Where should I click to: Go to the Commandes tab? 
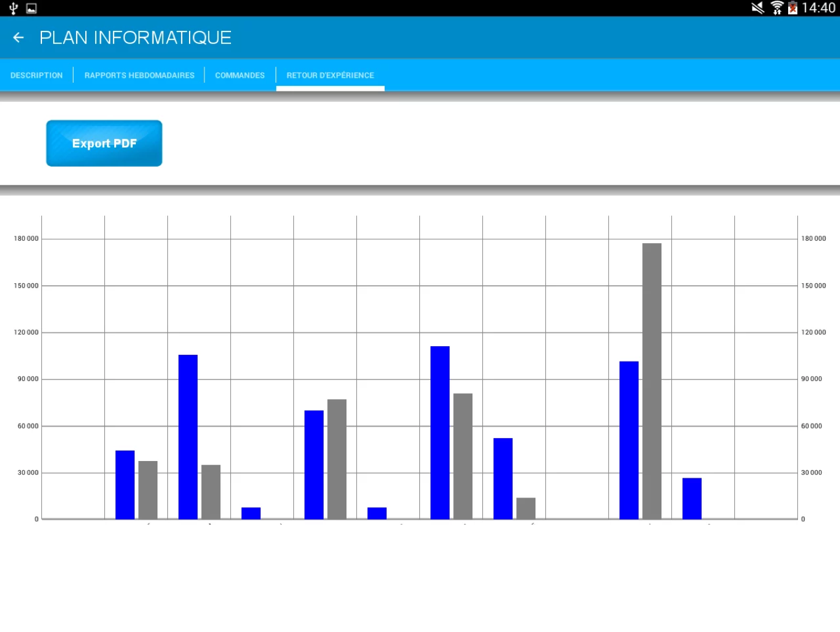(x=240, y=75)
